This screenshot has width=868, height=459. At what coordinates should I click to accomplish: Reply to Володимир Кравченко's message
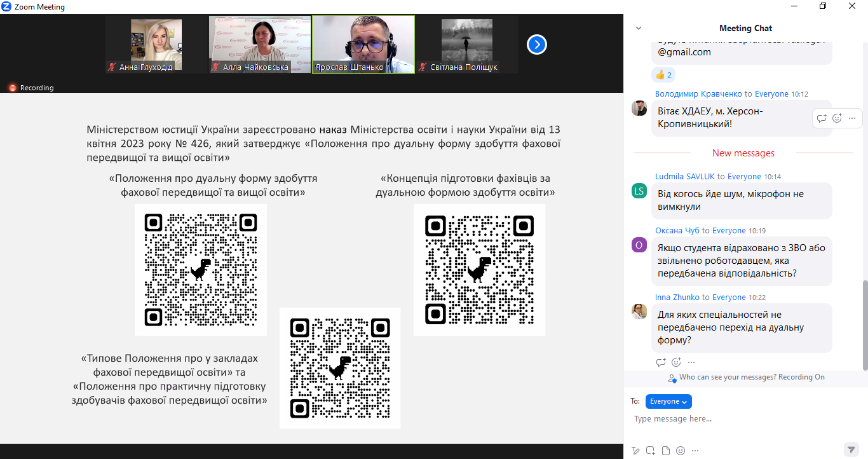(822, 118)
